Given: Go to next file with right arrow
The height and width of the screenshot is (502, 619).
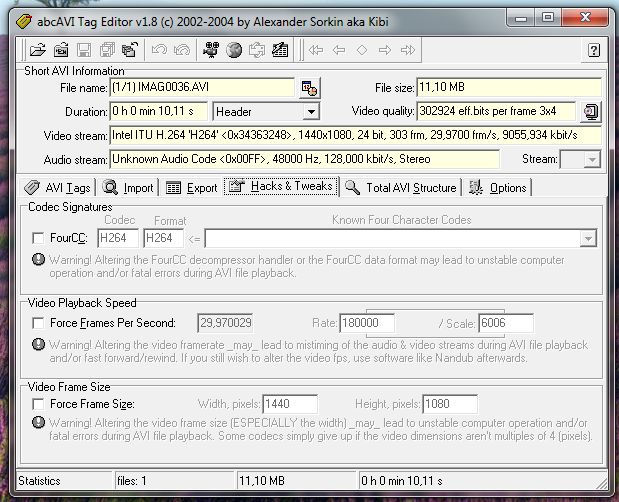Looking at the screenshot, I should [385, 50].
